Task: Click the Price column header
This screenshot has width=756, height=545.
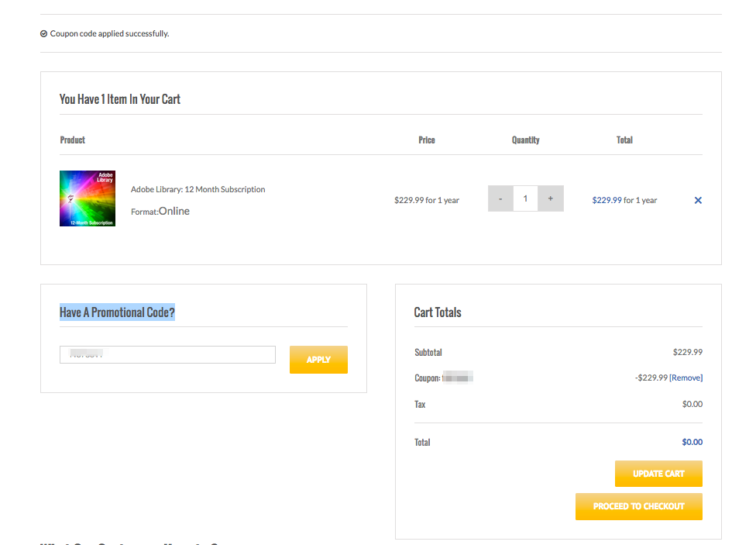Action: 427,140
